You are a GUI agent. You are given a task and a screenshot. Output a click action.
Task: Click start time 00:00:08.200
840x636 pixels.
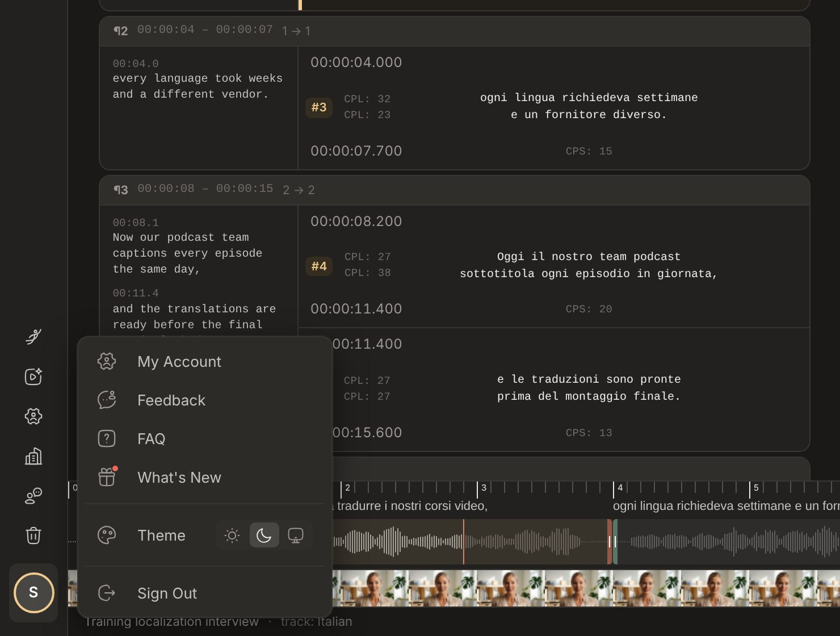coord(356,221)
